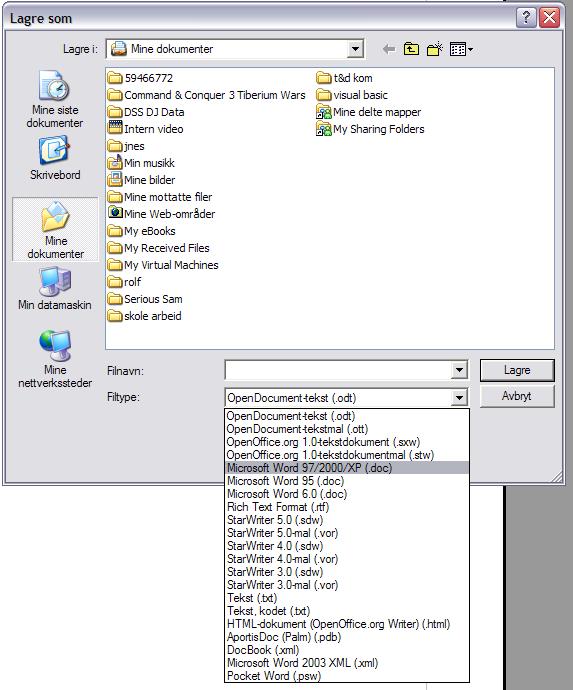This screenshot has height=690, width=573.
Task: Select Microsoft Word 97/2000/XP (.doc) format
Action: coord(347,468)
